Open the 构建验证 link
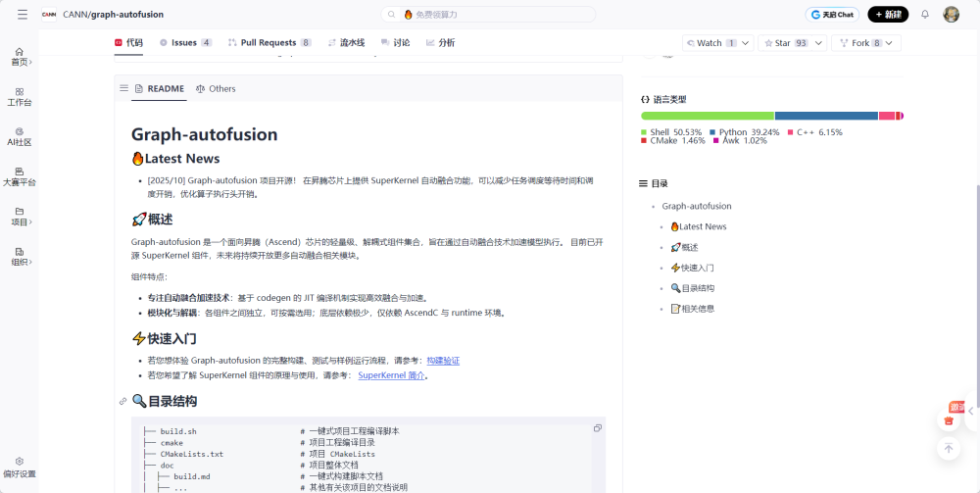 pyautogui.click(x=443, y=361)
